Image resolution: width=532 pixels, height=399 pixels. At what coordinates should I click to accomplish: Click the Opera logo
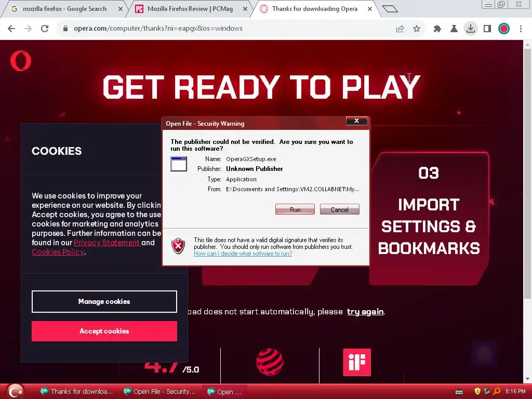pyautogui.click(x=21, y=61)
